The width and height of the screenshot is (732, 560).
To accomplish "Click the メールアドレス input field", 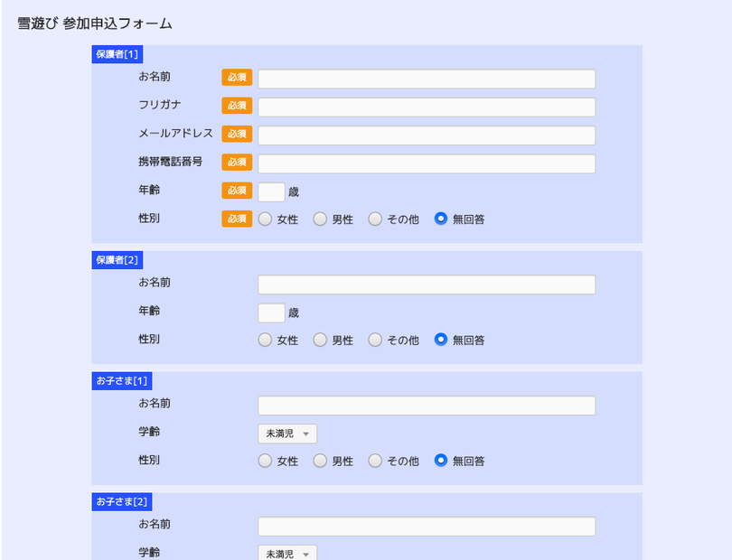I will click(427, 135).
